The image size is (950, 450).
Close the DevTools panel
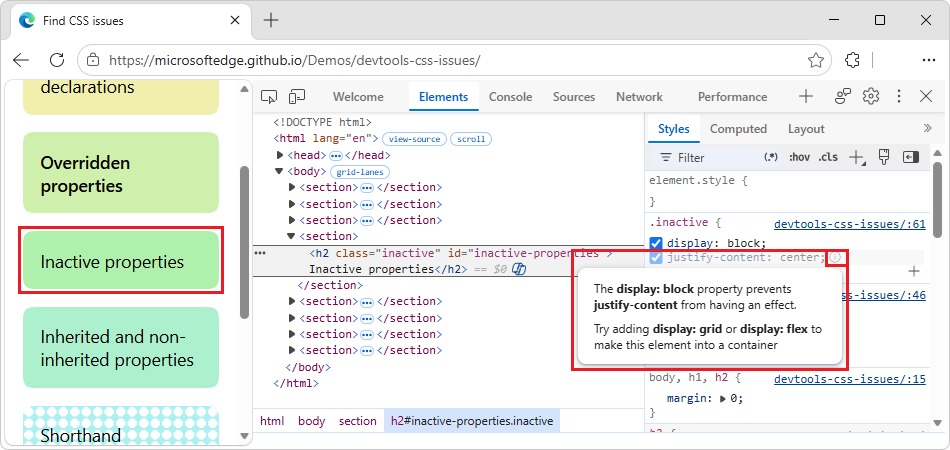click(x=926, y=96)
